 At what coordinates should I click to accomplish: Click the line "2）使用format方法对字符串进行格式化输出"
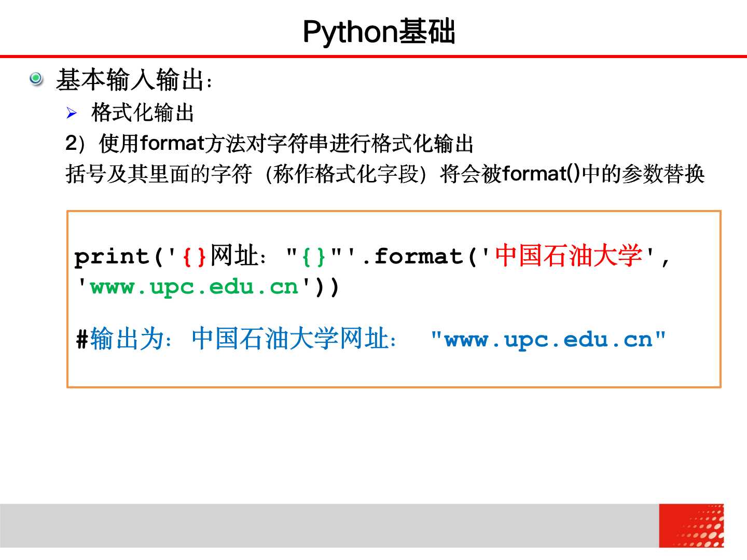(269, 144)
